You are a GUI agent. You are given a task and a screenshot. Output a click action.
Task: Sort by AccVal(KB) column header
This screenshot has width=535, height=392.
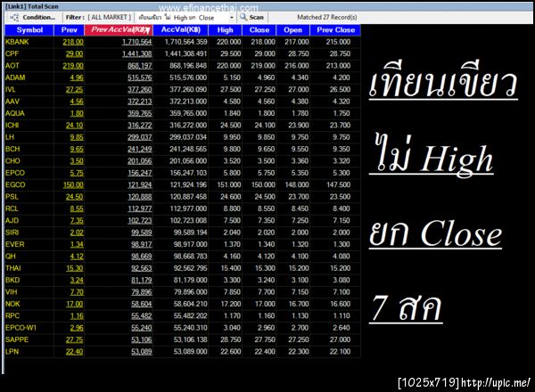point(180,30)
